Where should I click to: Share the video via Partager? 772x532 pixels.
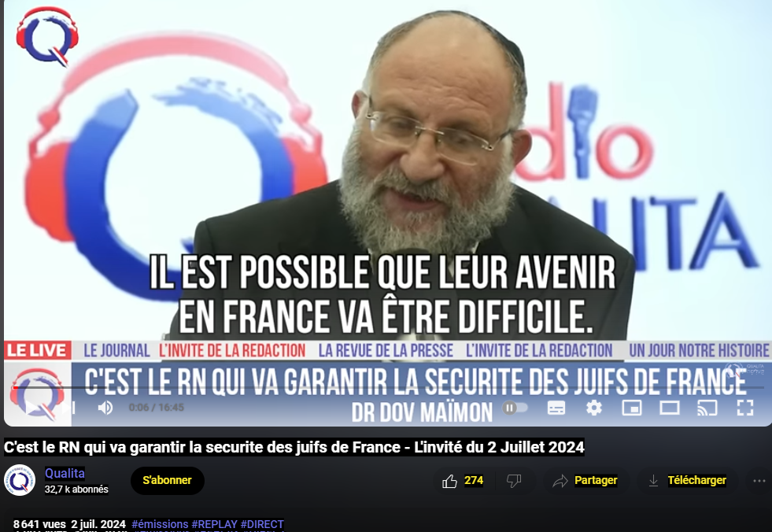pos(585,481)
